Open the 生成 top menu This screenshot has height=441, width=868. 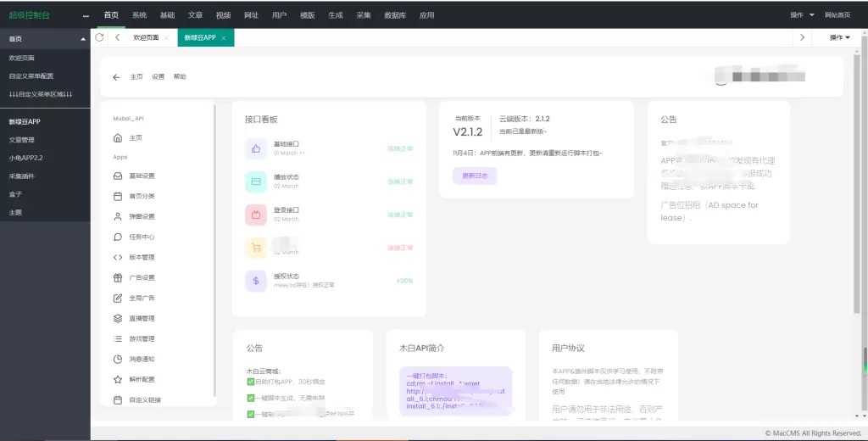pyautogui.click(x=336, y=15)
